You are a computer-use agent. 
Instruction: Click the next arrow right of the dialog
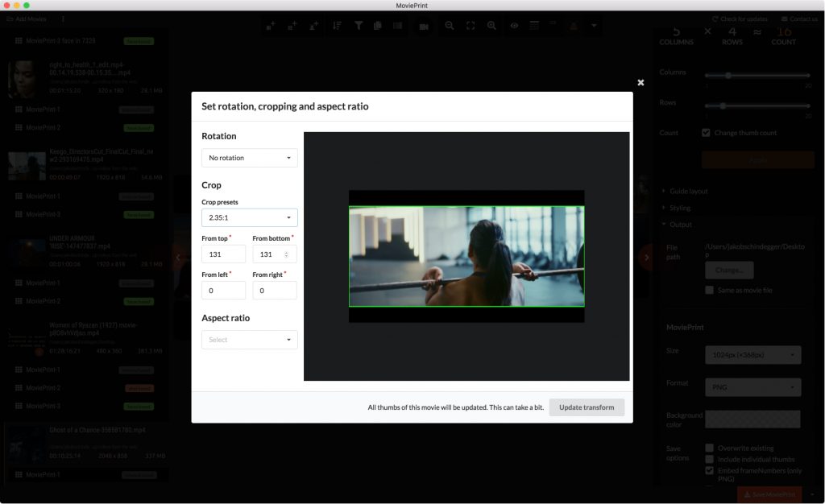tap(647, 257)
